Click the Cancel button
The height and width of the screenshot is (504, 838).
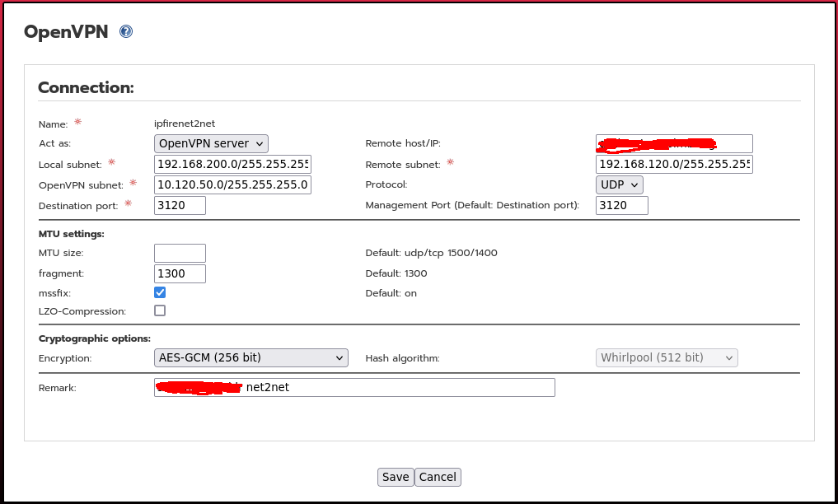click(x=438, y=477)
